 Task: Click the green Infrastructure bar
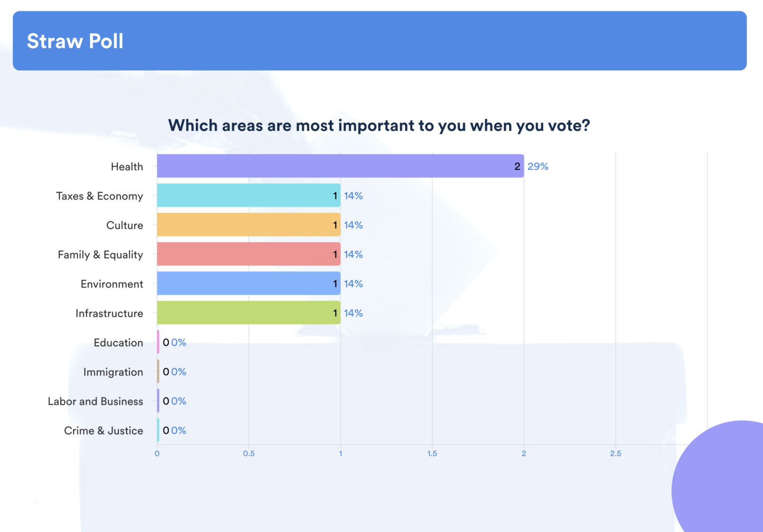(248, 312)
